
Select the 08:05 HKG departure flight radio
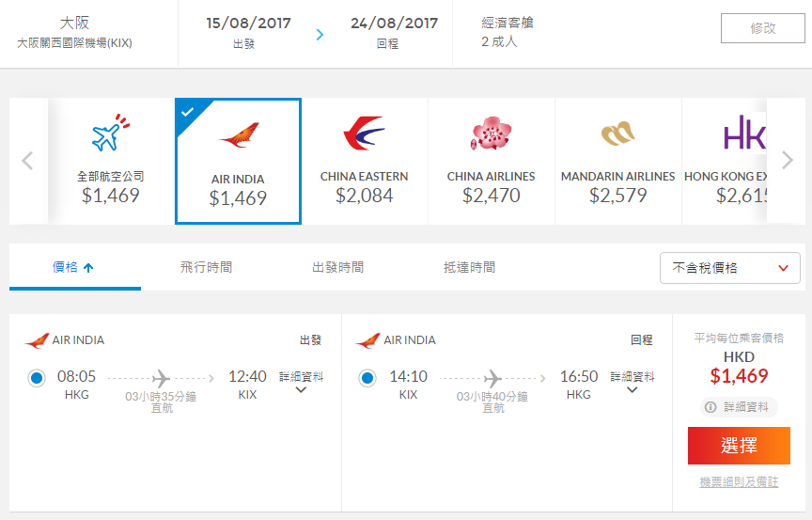coord(37,378)
